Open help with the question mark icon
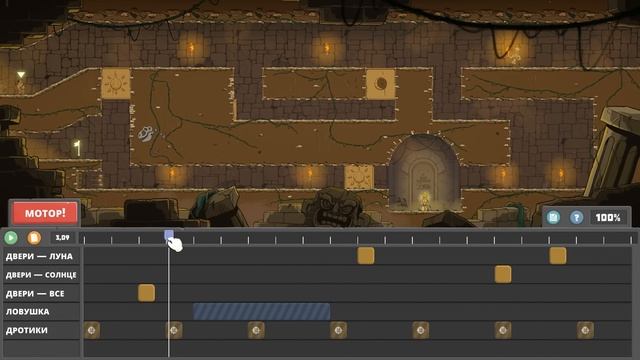640x360 pixels. click(576, 218)
